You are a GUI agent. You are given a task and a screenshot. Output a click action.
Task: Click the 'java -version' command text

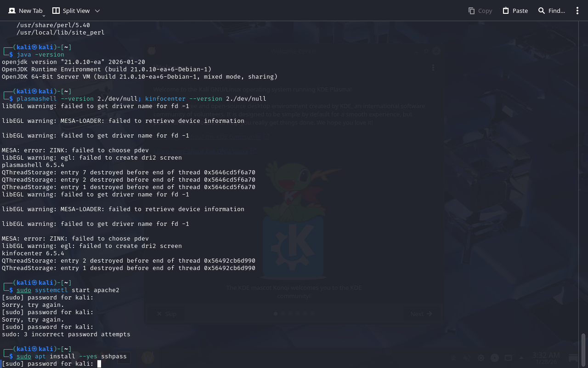click(x=40, y=55)
